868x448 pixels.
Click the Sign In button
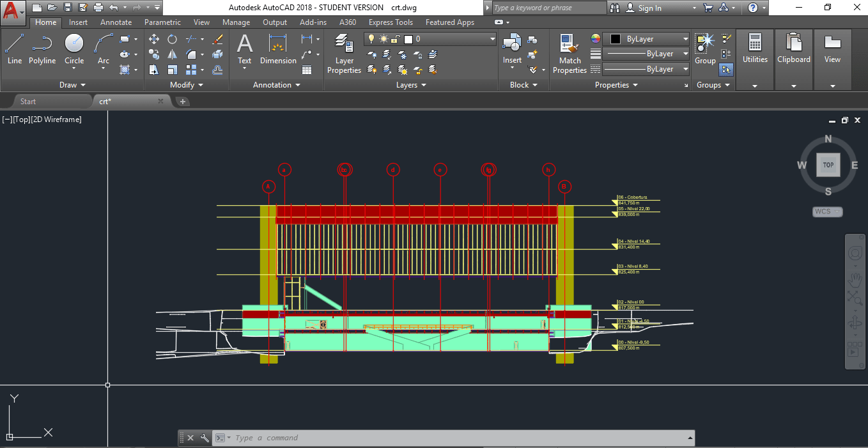pyautogui.click(x=643, y=8)
